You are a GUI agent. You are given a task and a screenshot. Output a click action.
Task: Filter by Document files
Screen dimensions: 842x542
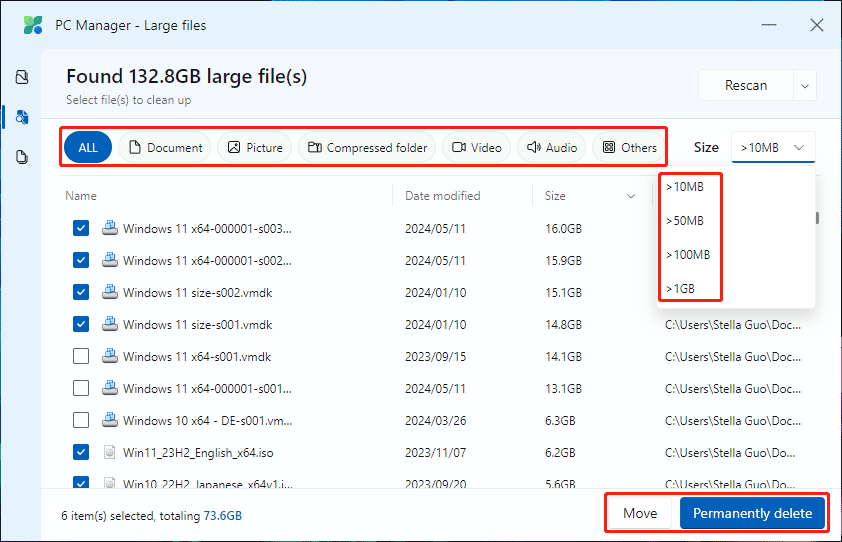pyautogui.click(x=165, y=147)
